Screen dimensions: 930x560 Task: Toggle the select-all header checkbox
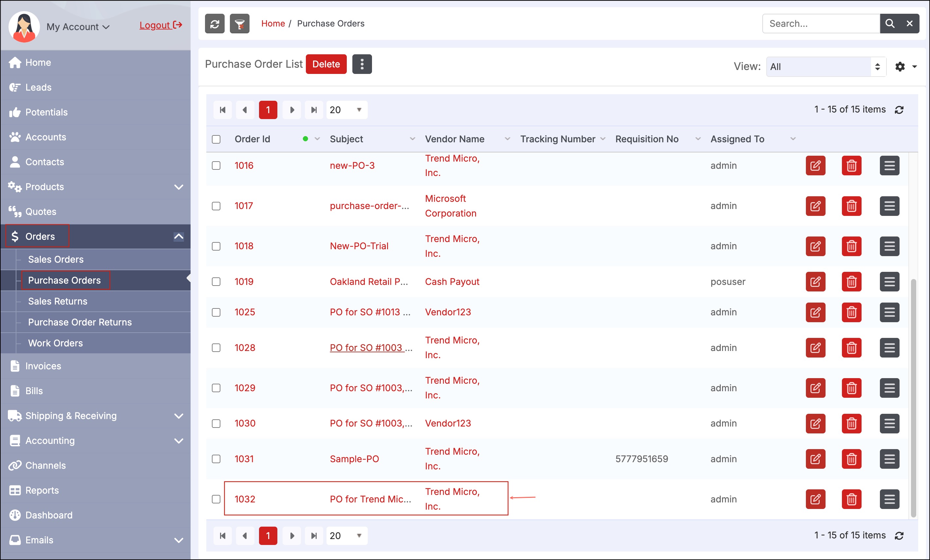coord(216,139)
